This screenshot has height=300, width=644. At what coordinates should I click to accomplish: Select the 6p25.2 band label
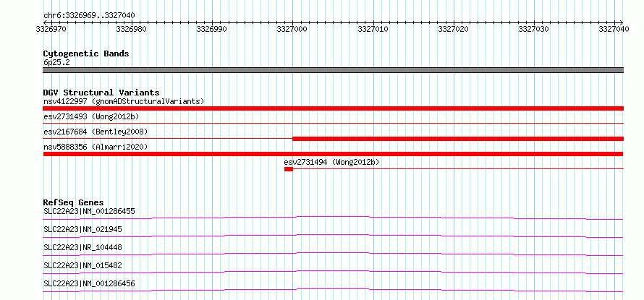point(56,62)
